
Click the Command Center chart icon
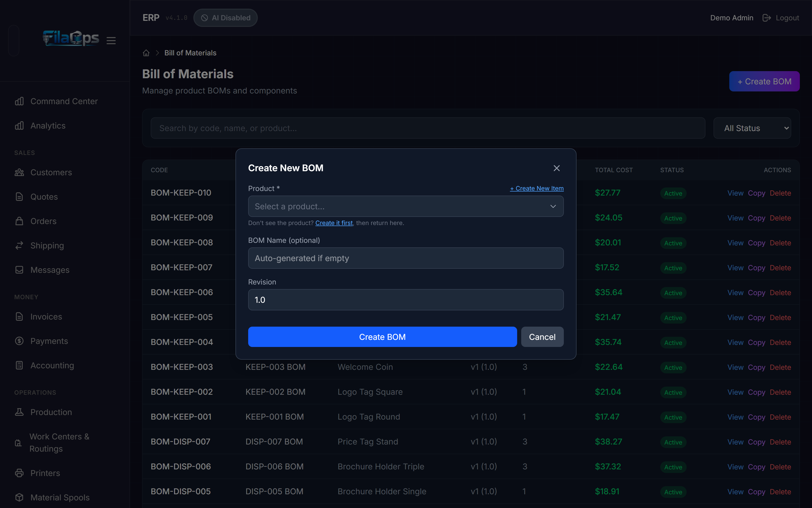20,101
